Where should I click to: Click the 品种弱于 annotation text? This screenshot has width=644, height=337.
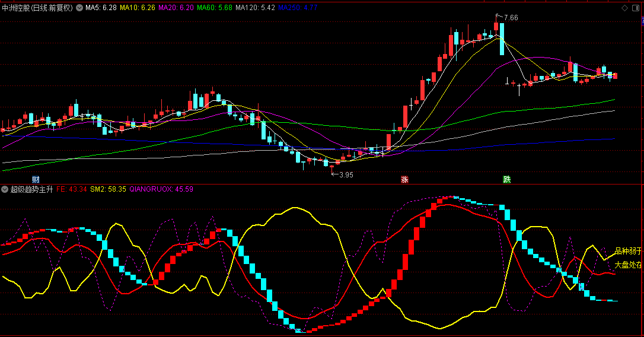click(628, 251)
